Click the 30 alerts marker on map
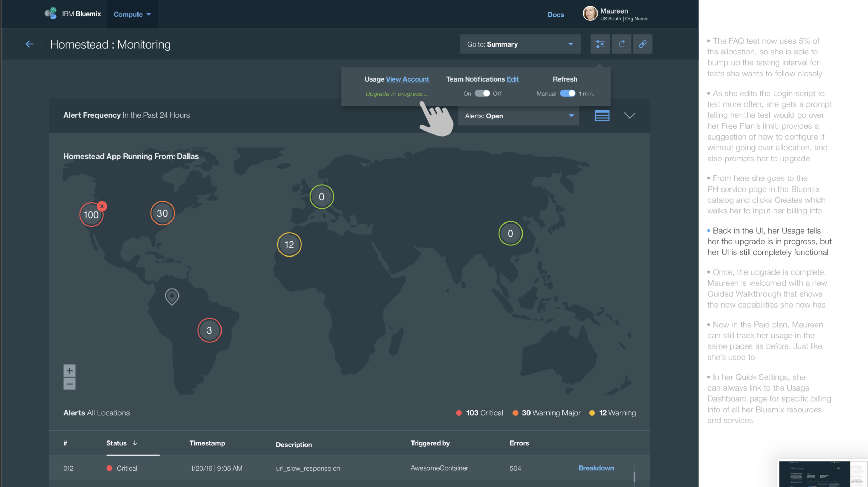Viewport: 868px width, 487px height. 162,213
